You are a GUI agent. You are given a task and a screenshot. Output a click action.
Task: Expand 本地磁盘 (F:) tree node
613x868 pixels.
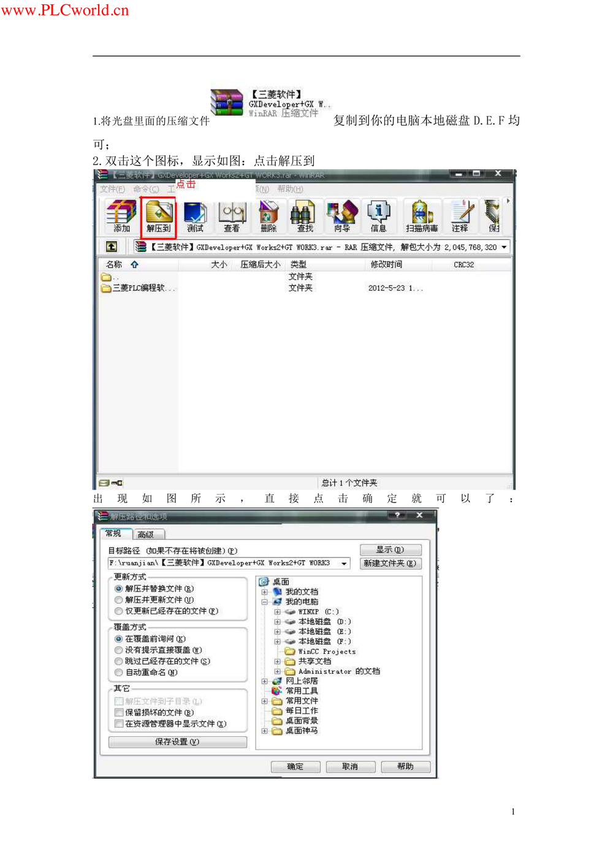pos(277,642)
